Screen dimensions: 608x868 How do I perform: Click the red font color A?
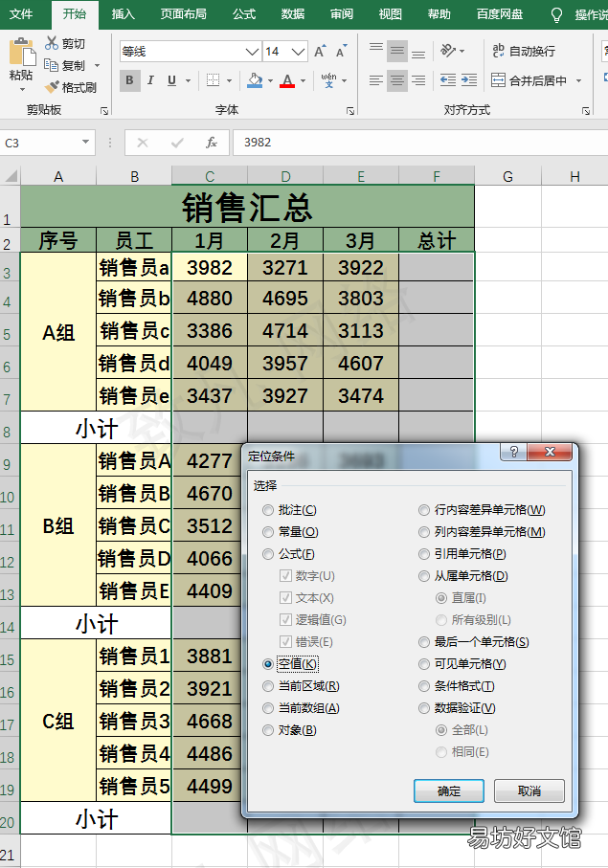[x=287, y=80]
